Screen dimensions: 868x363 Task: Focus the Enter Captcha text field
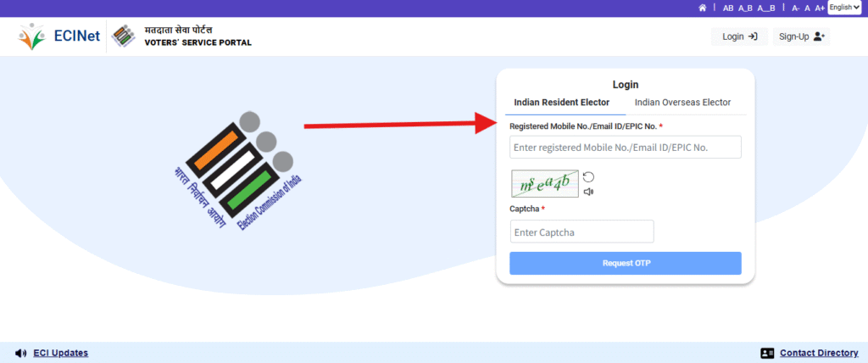581,232
